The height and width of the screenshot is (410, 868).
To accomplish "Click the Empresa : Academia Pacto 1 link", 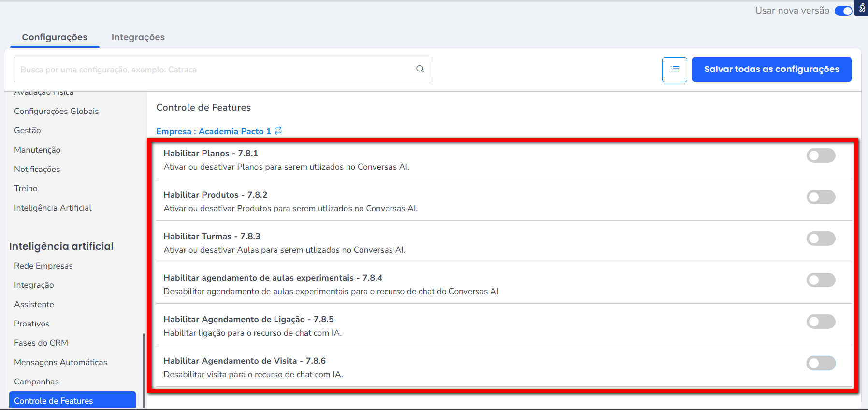I will (213, 131).
